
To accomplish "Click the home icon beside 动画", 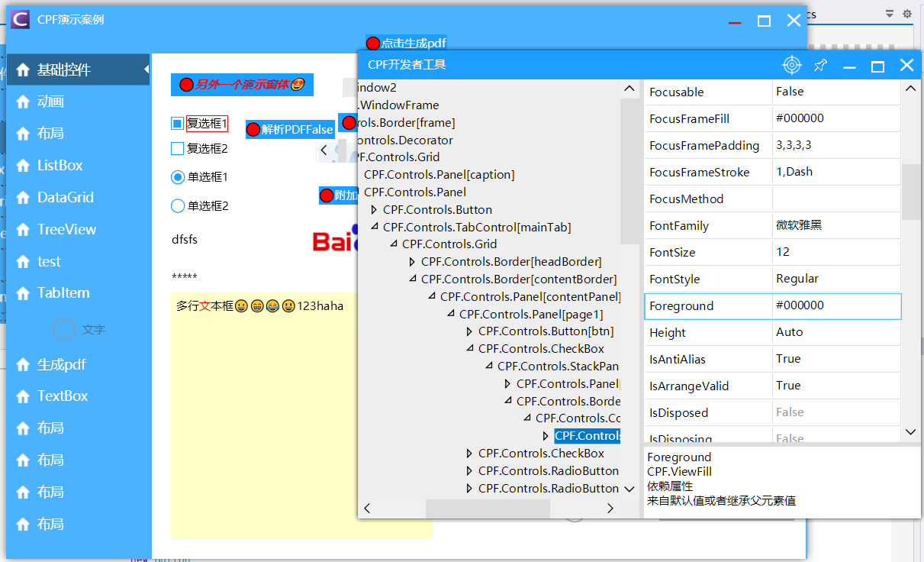I will (22, 102).
